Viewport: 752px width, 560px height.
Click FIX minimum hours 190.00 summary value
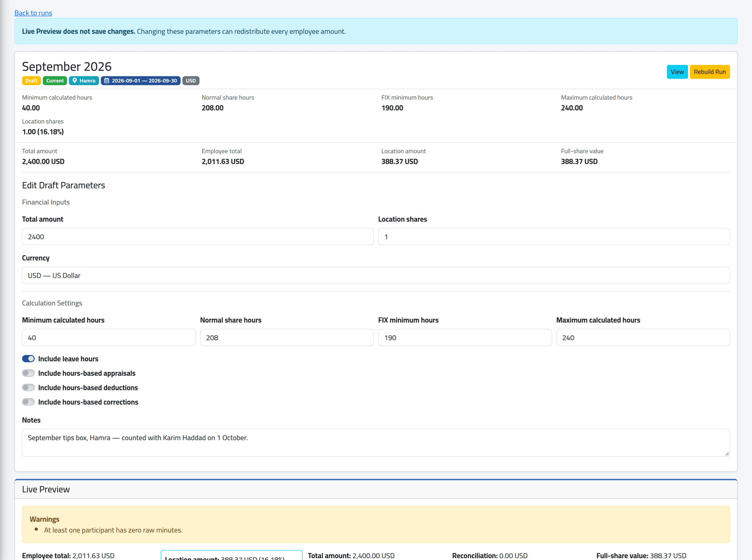[x=392, y=108]
